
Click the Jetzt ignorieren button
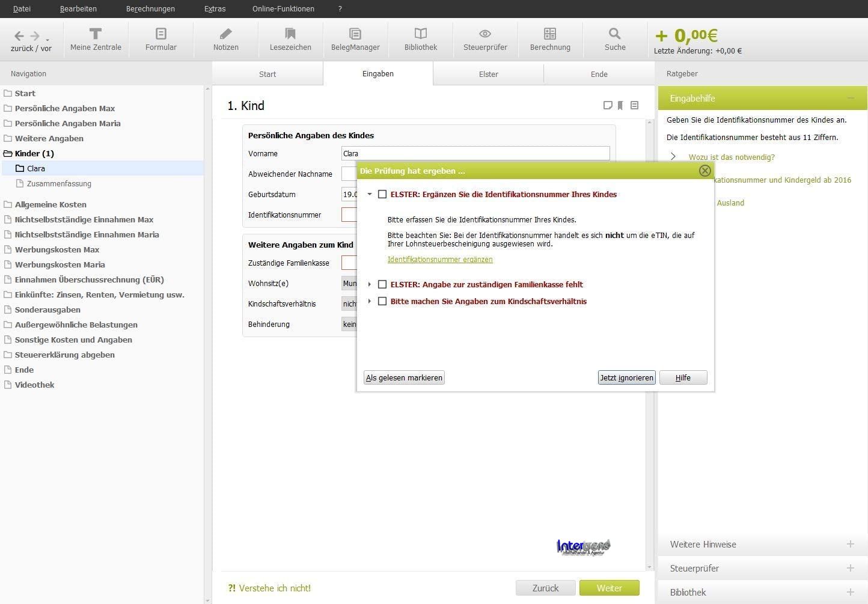[x=626, y=377]
